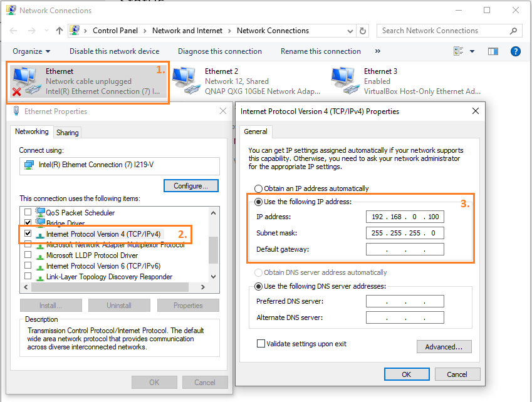
Task: Open the help question mark icon
Action: (x=515, y=51)
